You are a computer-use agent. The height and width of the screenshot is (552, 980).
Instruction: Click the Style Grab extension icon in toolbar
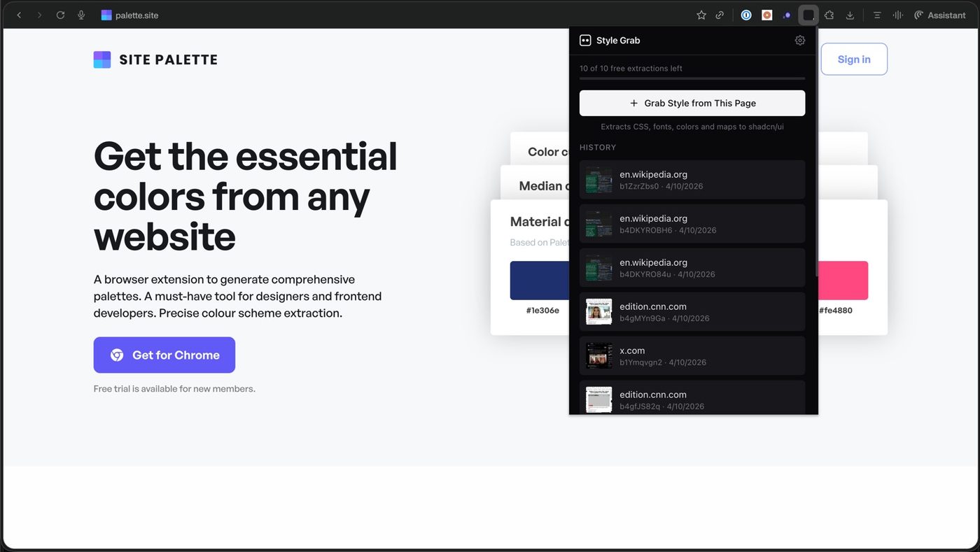[x=808, y=15]
